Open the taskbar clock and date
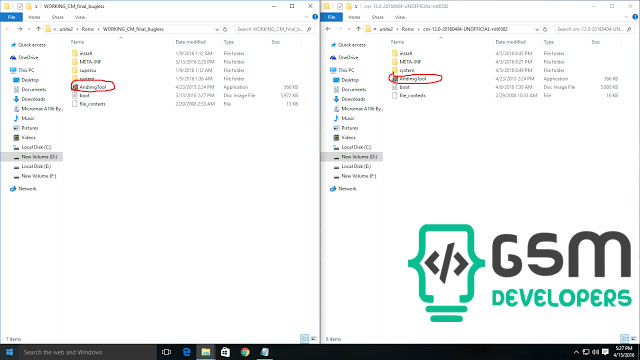 624,352
